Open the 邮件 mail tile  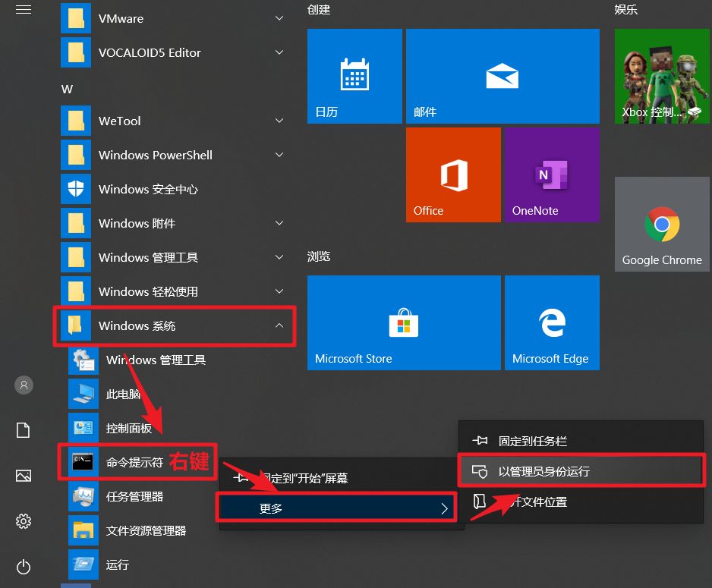click(502, 76)
